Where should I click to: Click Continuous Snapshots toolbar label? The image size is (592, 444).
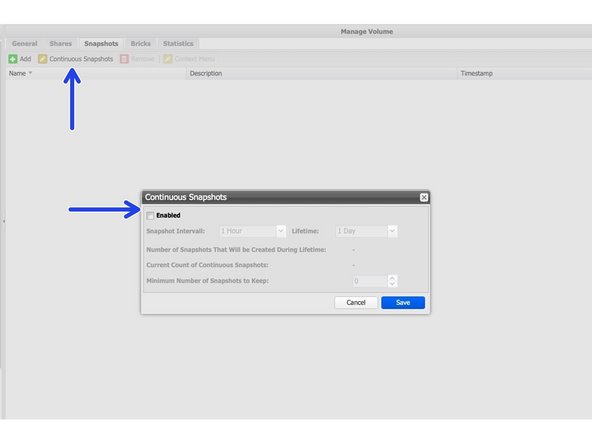click(81, 59)
